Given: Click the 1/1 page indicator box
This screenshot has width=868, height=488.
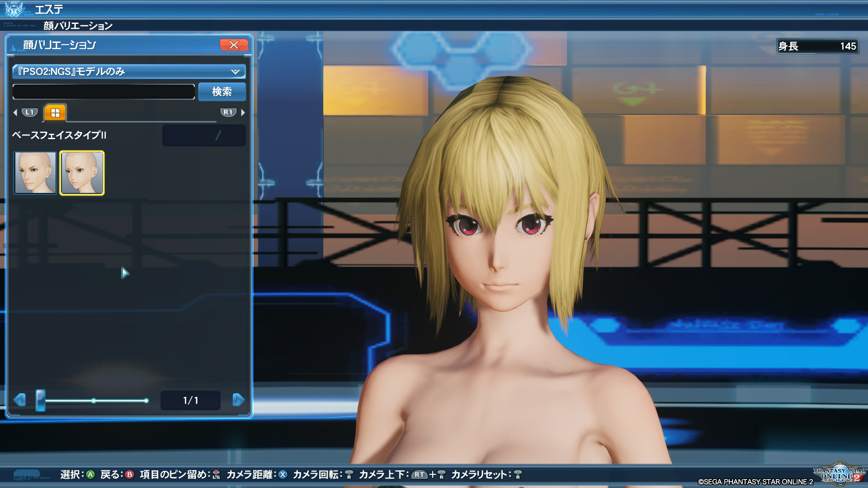Looking at the screenshot, I should coord(190,400).
